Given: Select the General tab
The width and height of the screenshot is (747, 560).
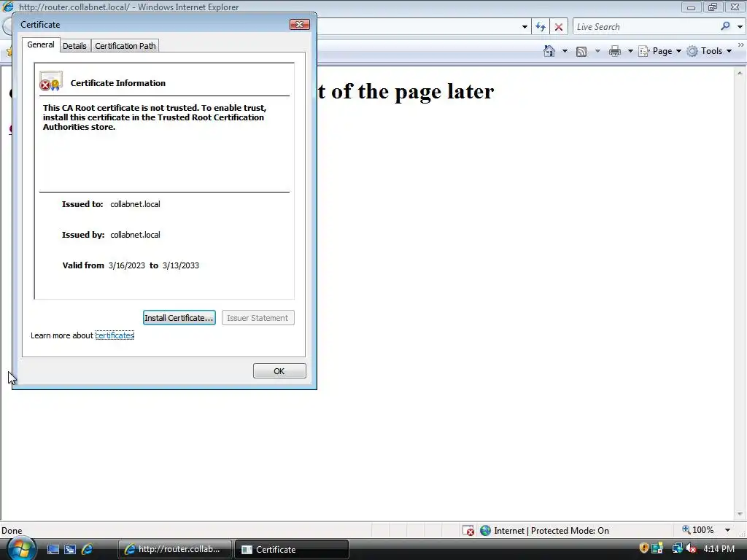Looking at the screenshot, I should pos(41,44).
